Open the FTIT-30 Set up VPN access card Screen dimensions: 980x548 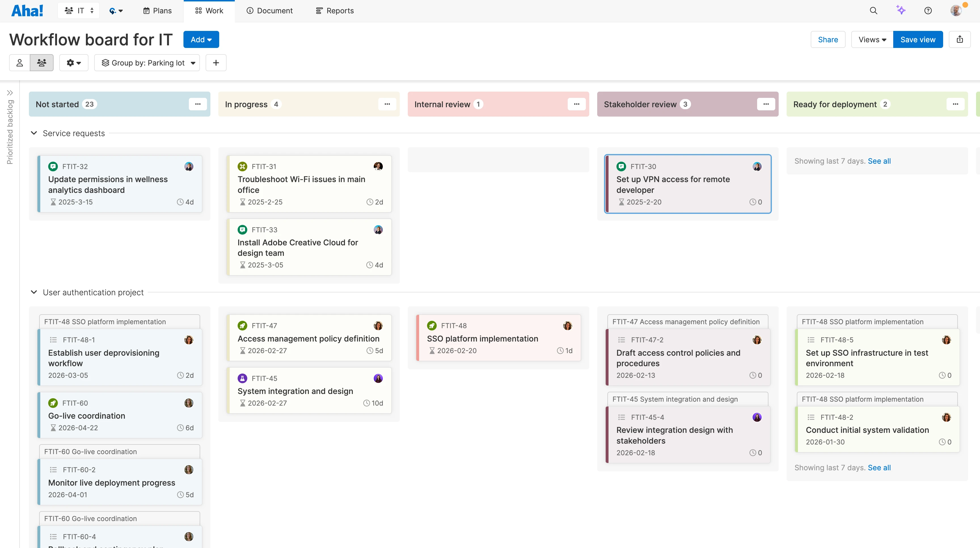[687, 184]
